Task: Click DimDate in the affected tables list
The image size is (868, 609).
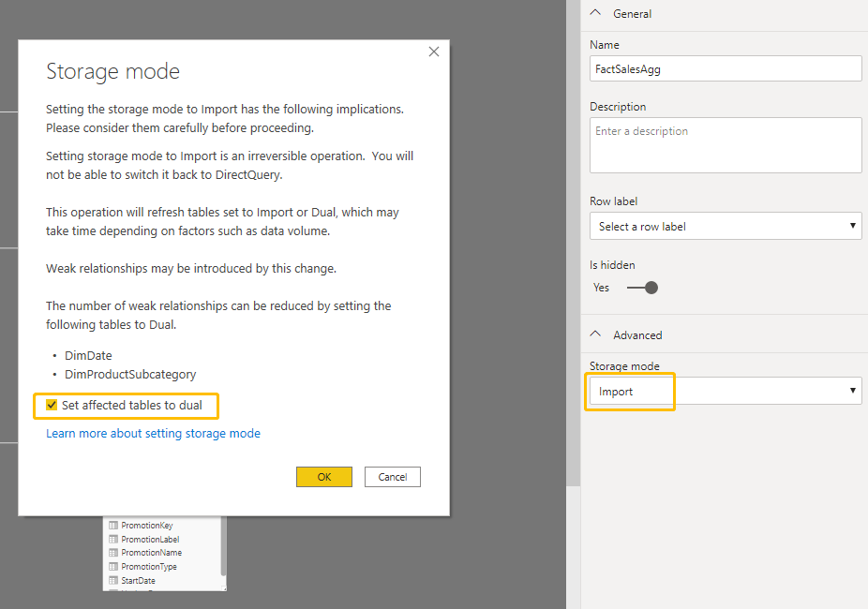Action: (88, 355)
